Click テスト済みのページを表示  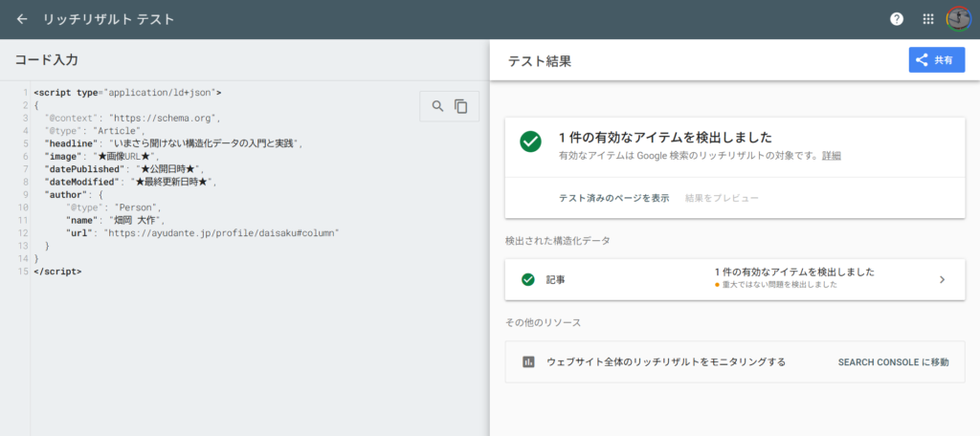click(613, 198)
